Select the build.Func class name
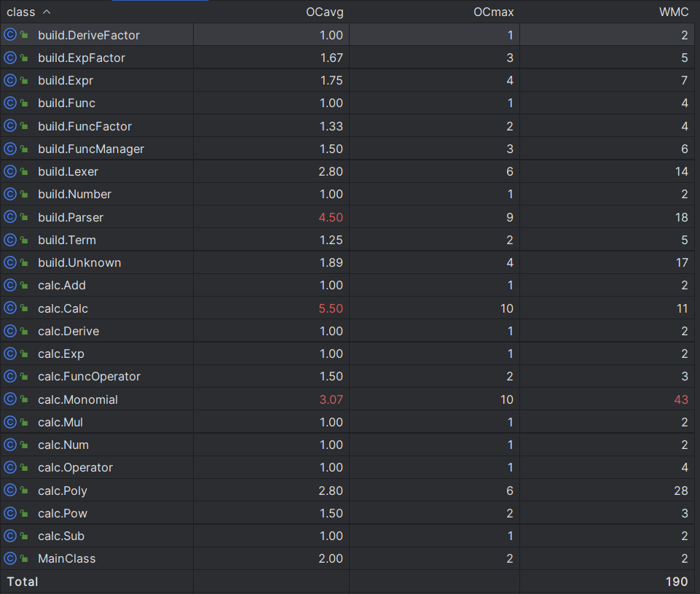Viewport: 700px width, 594px height. [66, 103]
